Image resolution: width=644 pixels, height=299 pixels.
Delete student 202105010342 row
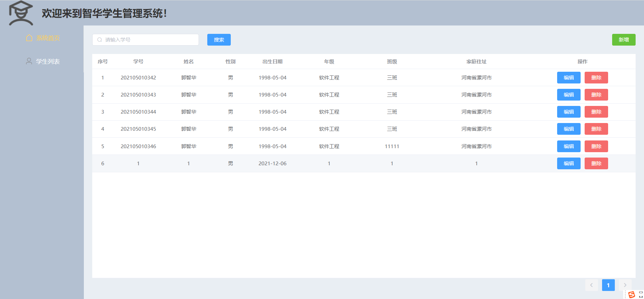click(596, 77)
